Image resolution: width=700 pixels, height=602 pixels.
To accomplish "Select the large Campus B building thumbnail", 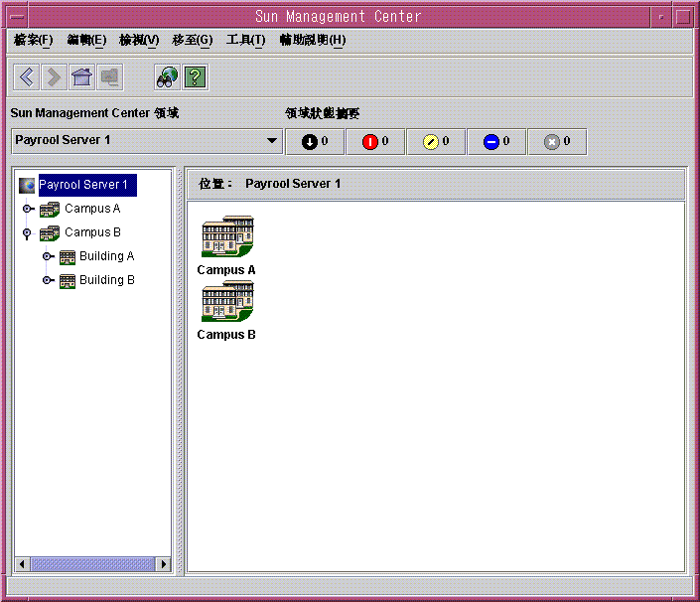I will coord(227,301).
